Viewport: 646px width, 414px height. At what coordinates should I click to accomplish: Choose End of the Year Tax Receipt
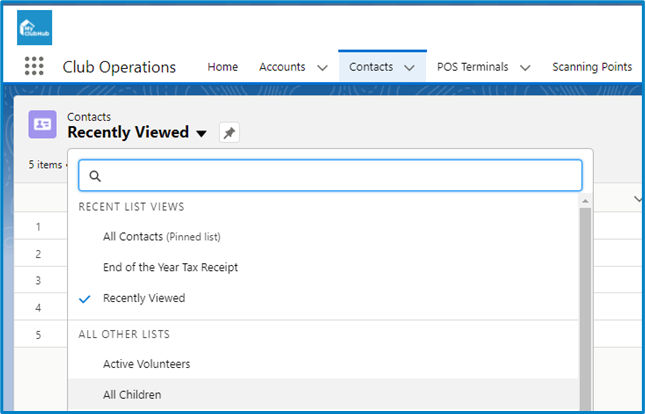(170, 267)
